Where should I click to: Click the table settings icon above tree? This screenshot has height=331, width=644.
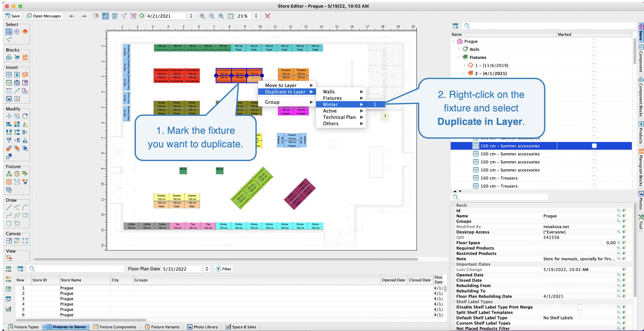(x=455, y=26)
